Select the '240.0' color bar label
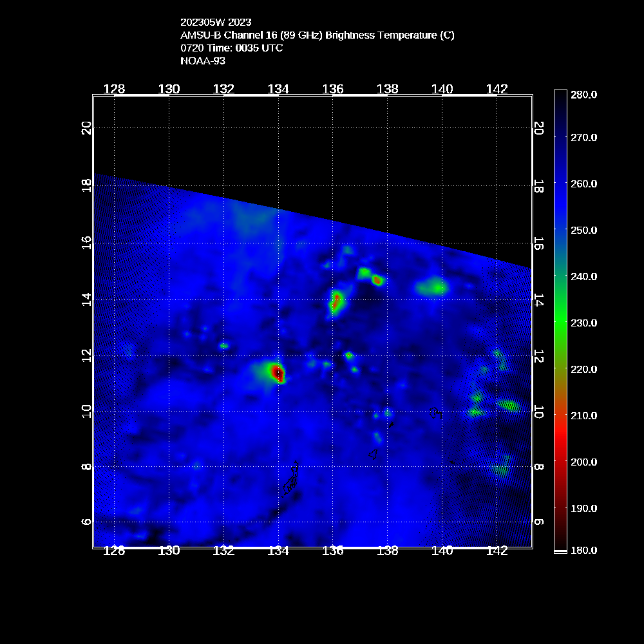 click(x=583, y=276)
